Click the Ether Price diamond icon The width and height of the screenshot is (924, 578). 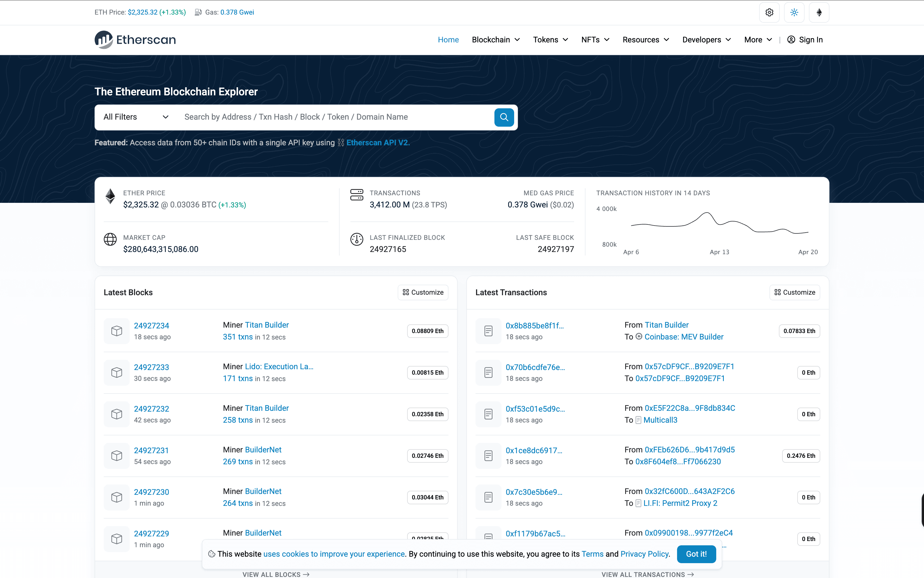pyautogui.click(x=110, y=196)
